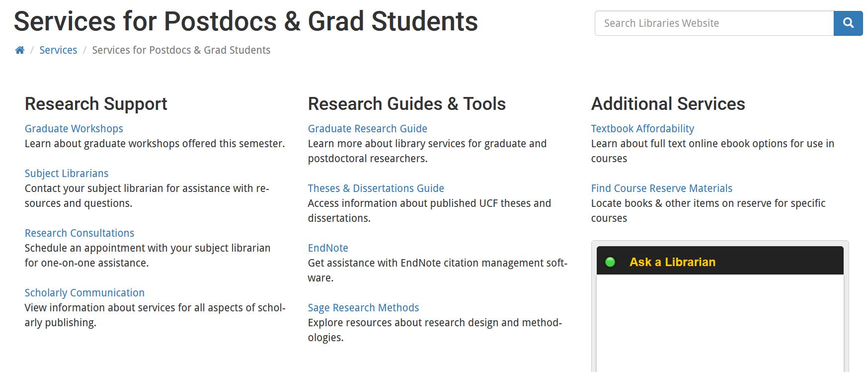Click the green online status indicator
This screenshot has width=868, height=372.
610,262
